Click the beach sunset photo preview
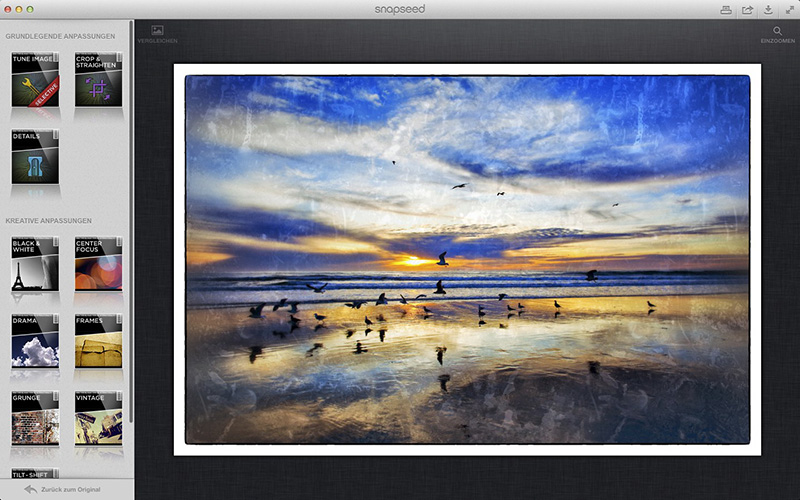The width and height of the screenshot is (800, 500). [x=467, y=259]
